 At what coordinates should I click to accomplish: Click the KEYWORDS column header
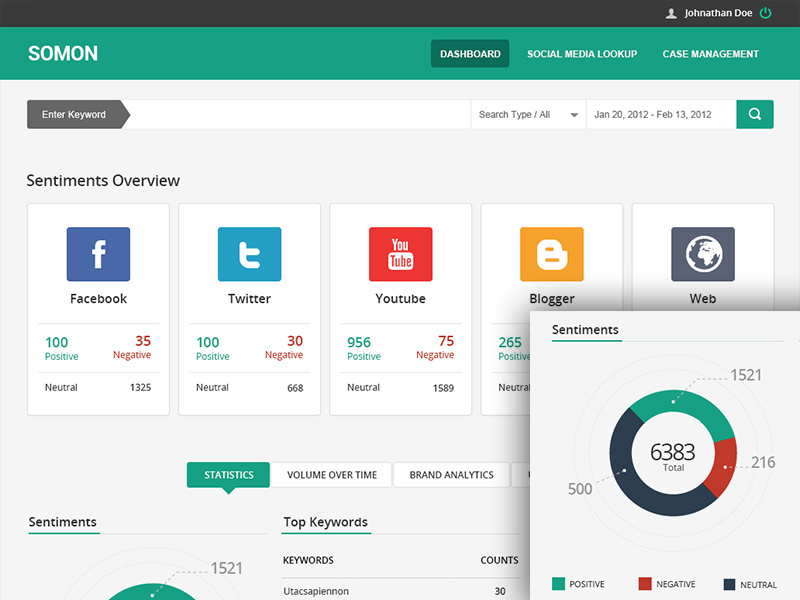308,560
